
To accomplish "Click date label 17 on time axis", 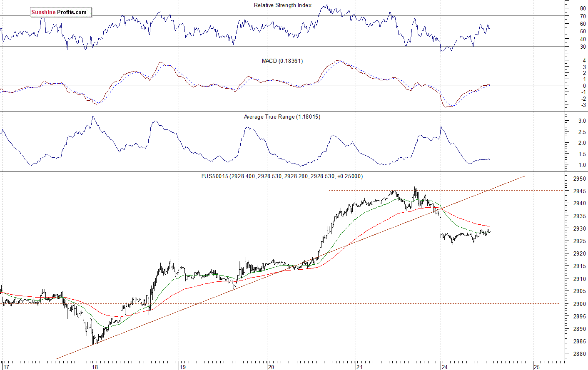I will point(5,367).
